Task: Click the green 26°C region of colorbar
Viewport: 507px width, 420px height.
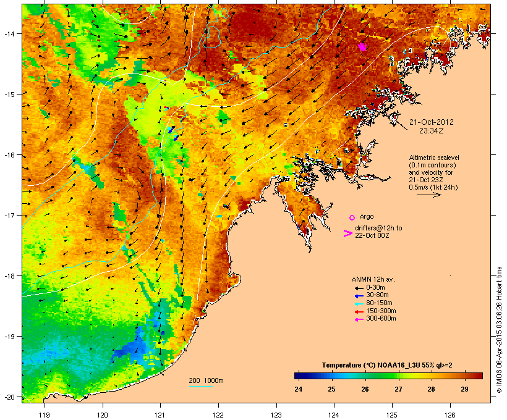Action: (x=365, y=376)
